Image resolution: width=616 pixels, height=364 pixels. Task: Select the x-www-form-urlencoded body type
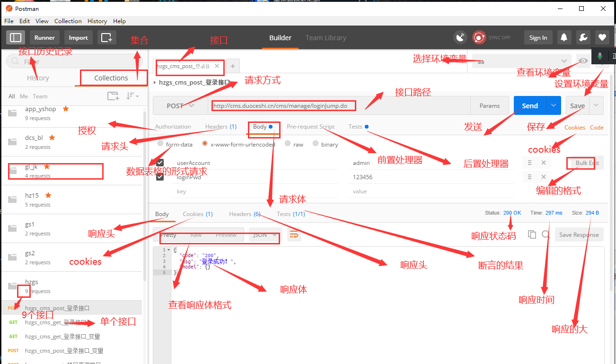coord(205,144)
